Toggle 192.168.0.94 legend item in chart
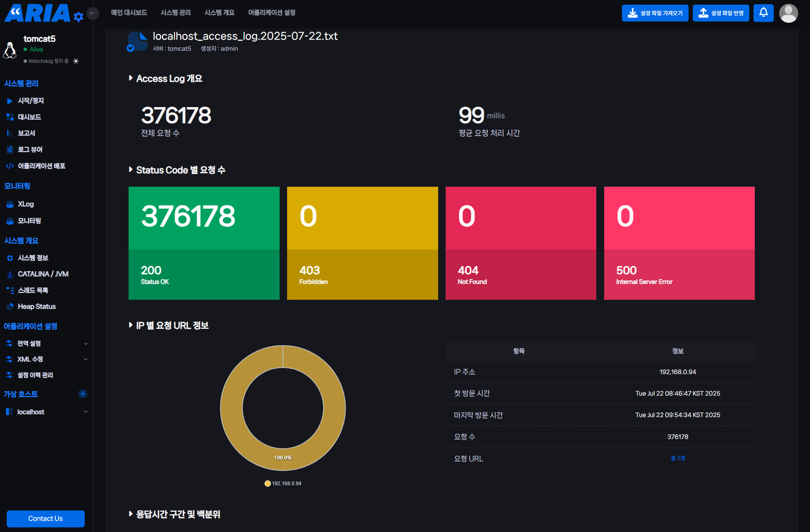The width and height of the screenshot is (810, 532). 283,484
